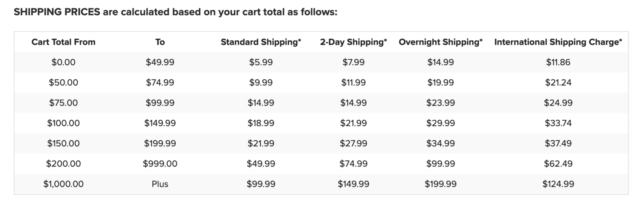Select the $33.74 international charge cell

[558, 123]
